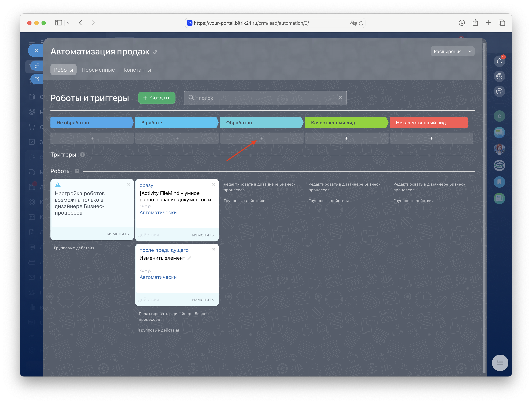Expand the Расширения dropdown arrow

click(x=470, y=52)
